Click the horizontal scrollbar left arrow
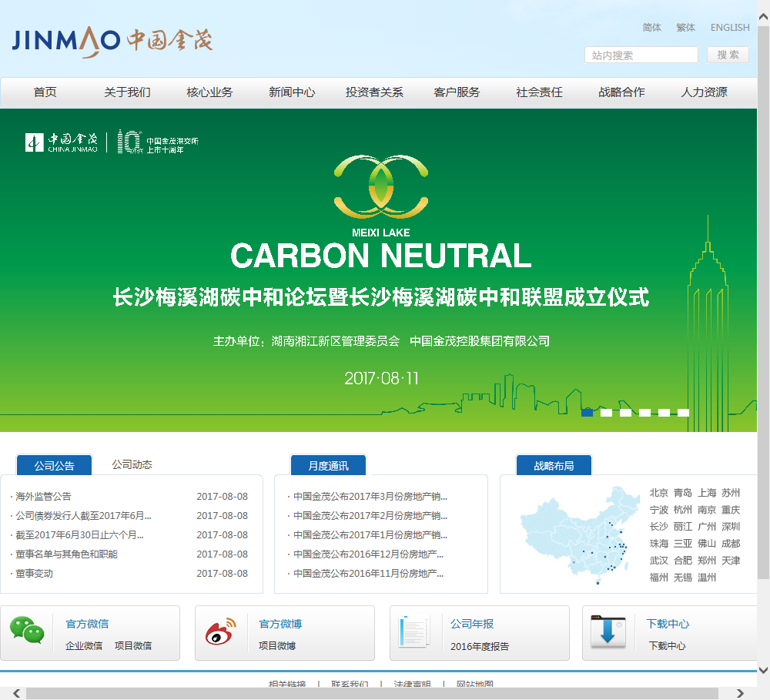770x700 pixels. click(x=17, y=693)
